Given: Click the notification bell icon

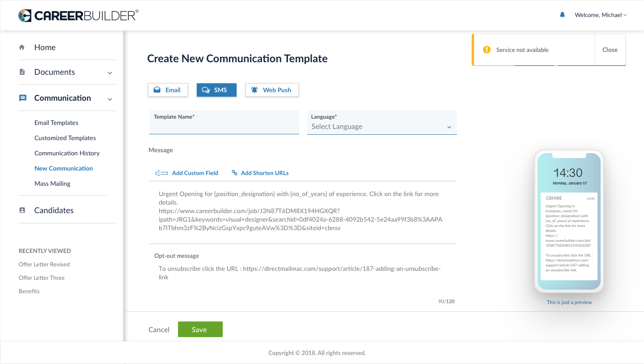Looking at the screenshot, I should click(562, 15).
